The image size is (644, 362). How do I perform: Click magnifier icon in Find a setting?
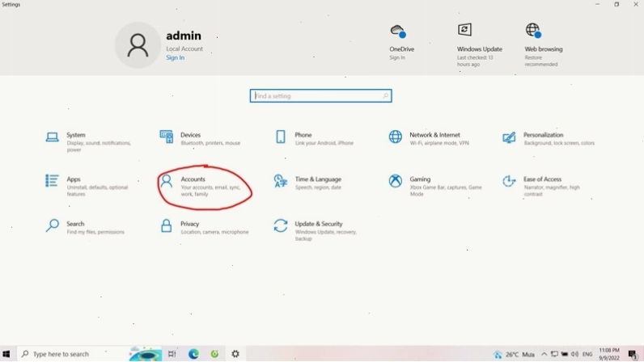[385, 96]
